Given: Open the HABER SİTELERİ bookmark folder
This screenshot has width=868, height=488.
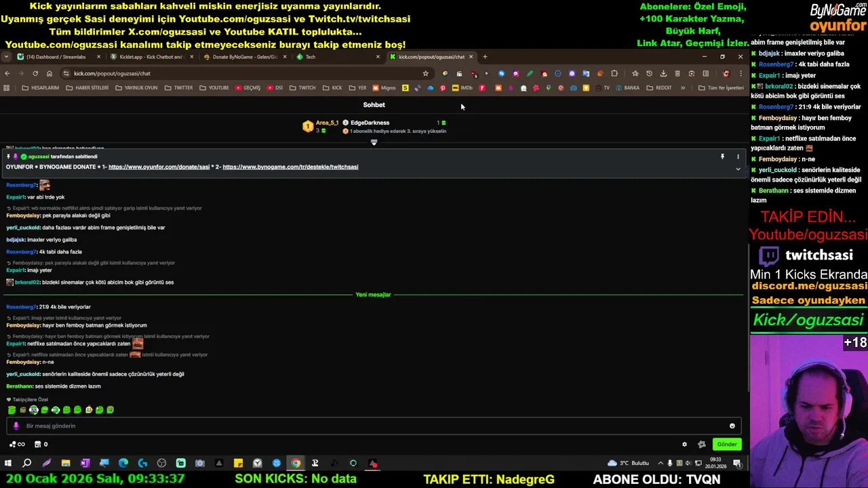Looking at the screenshot, I should tap(87, 88).
